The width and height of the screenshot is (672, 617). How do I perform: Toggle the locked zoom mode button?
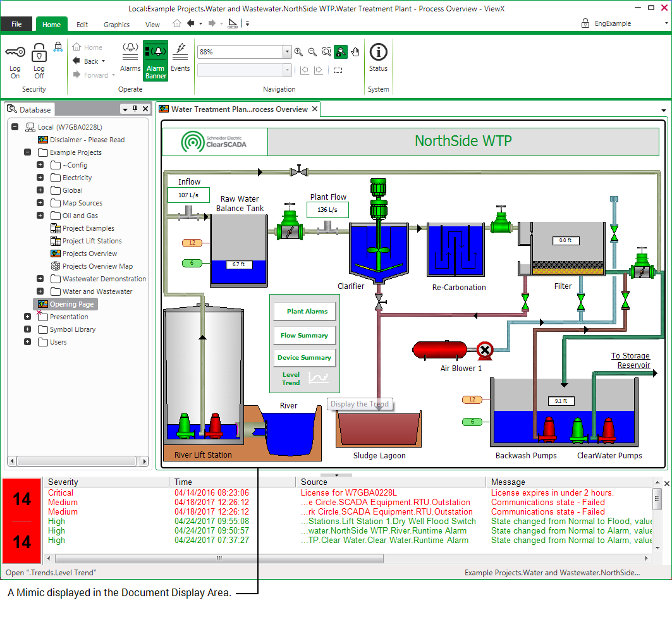tap(341, 52)
